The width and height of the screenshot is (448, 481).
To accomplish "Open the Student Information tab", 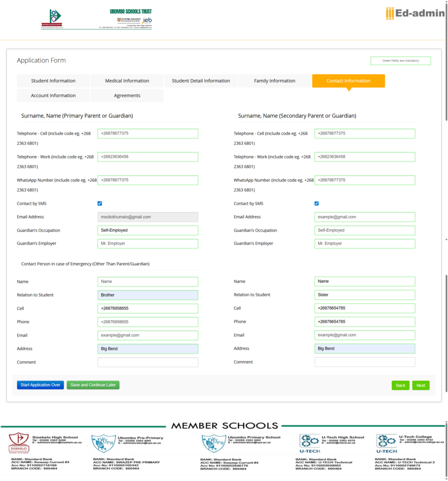I will pyautogui.click(x=53, y=81).
